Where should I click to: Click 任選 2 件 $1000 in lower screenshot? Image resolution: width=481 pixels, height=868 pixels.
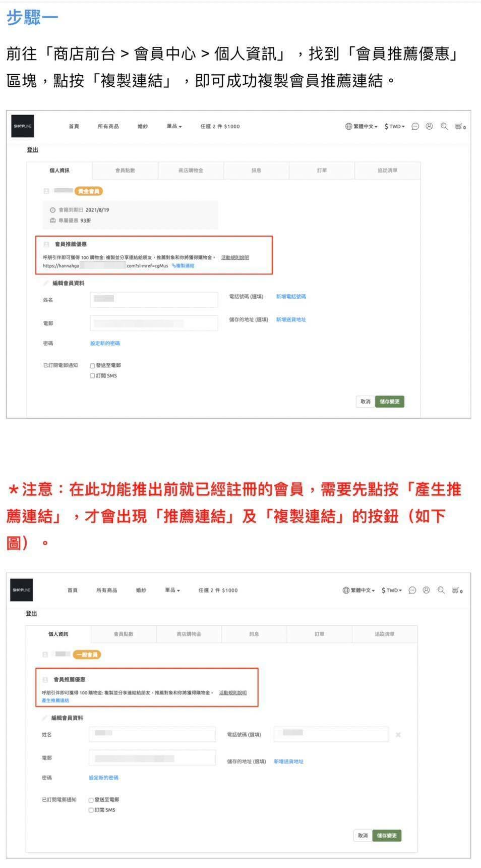tap(218, 590)
